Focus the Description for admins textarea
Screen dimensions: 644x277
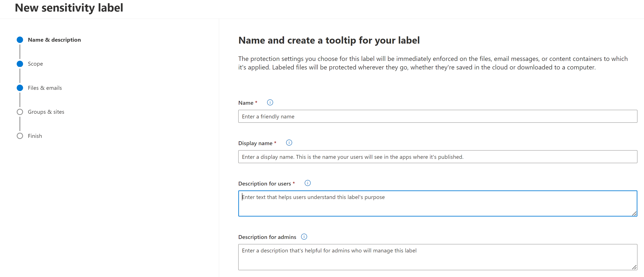click(x=438, y=257)
